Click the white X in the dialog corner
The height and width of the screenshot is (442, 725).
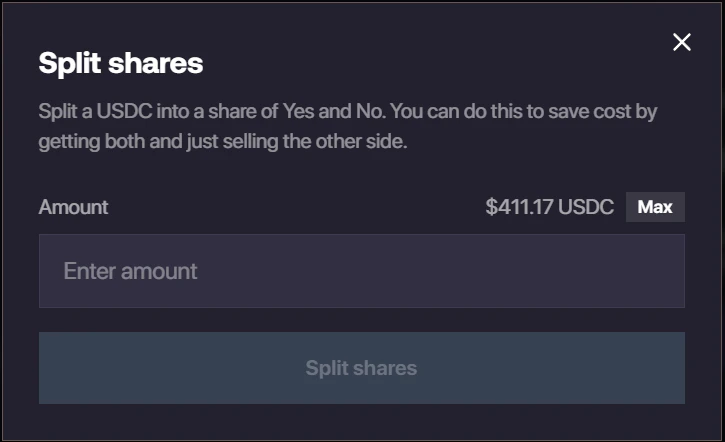click(682, 42)
